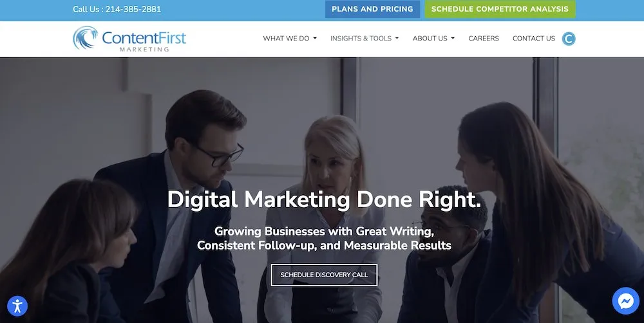
Task: Open the Messenger chat bubble icon
Action: [625, 301]
